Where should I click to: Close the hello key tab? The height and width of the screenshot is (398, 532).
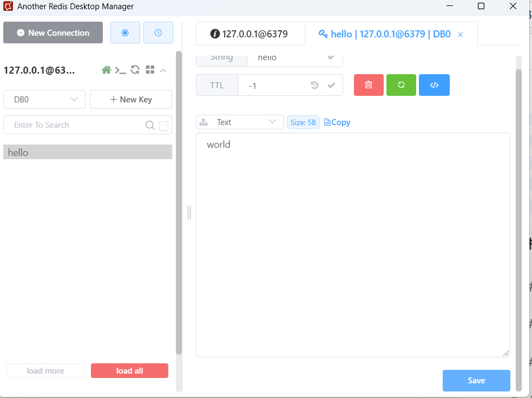[x=461, y=35]
